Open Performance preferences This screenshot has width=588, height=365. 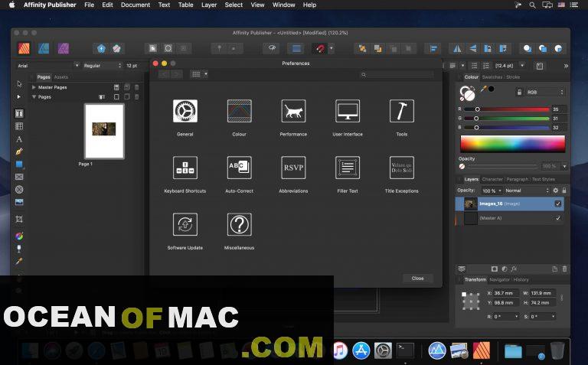pyautogui.click(x=293, y=111)
